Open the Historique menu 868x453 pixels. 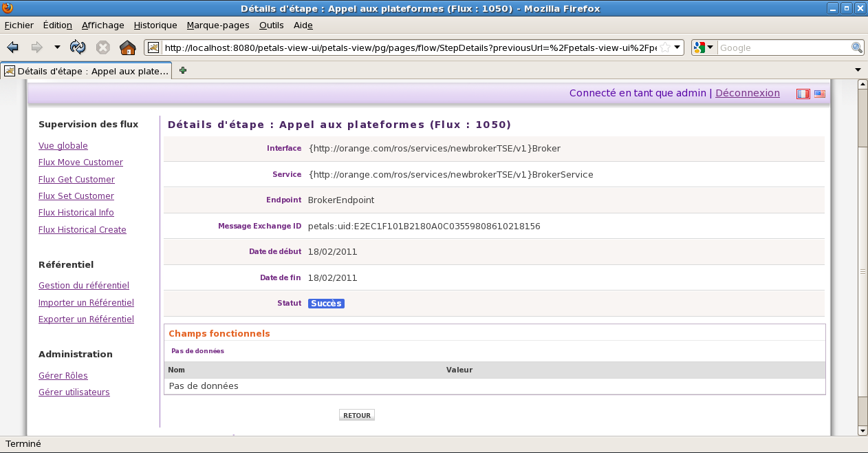pyautogui.click(x=155, y=25)
